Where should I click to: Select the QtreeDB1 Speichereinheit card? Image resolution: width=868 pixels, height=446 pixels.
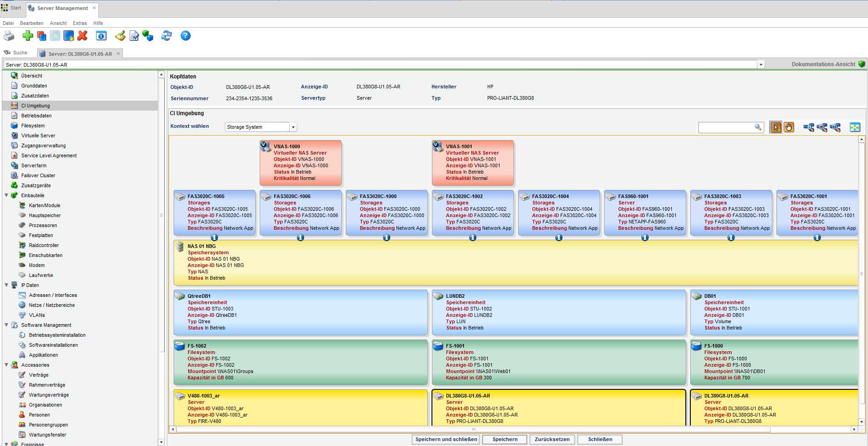tap(301, 312)
